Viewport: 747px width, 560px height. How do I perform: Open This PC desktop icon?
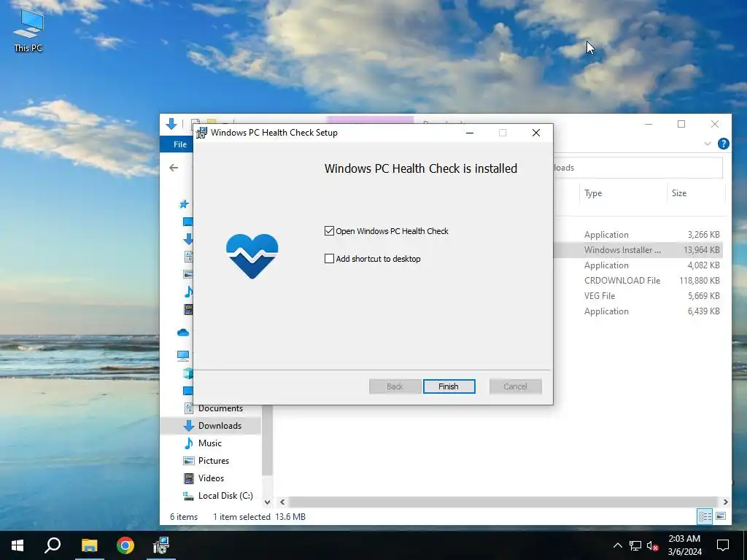tap(28, 31)
